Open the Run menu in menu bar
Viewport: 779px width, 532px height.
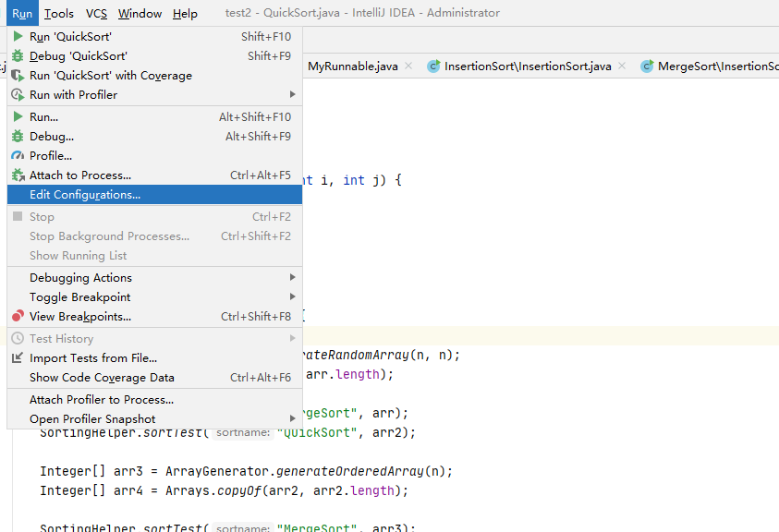(x=22, y=14)
